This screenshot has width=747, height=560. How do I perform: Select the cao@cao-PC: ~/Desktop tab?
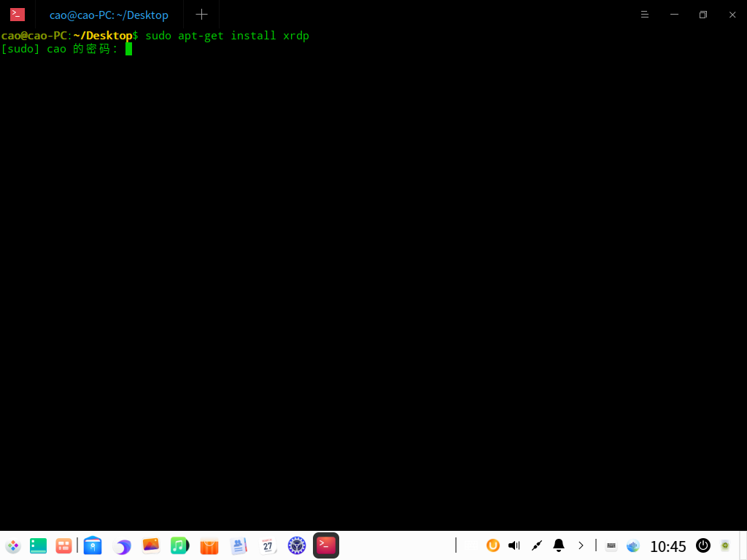tap(109, 15)
